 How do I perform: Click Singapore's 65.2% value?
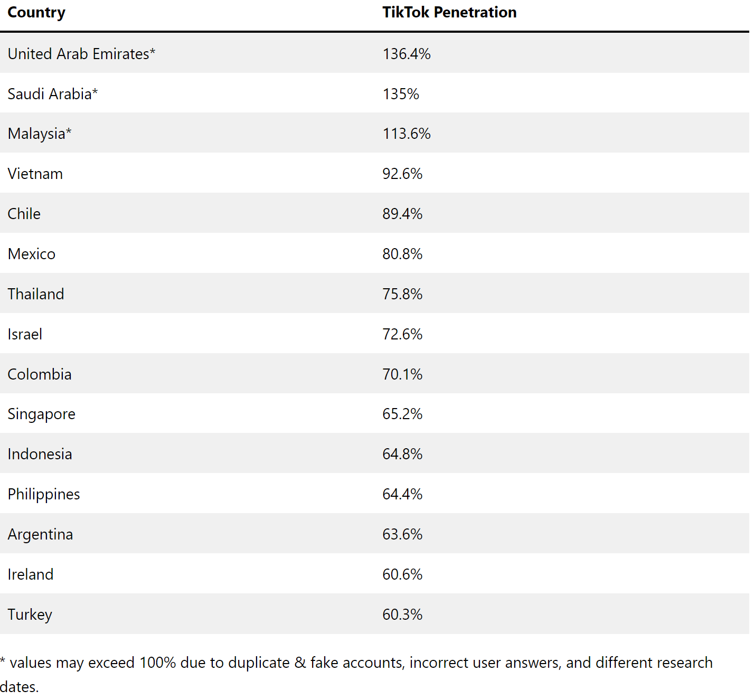[402, 414]
